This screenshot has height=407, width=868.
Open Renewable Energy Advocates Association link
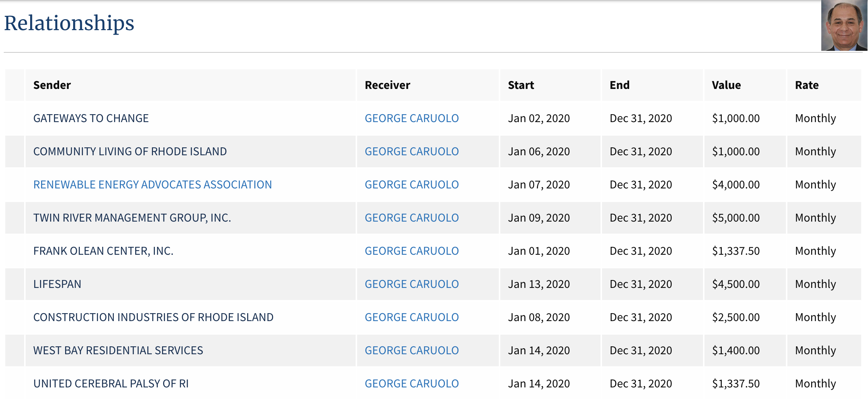(152, 185)
